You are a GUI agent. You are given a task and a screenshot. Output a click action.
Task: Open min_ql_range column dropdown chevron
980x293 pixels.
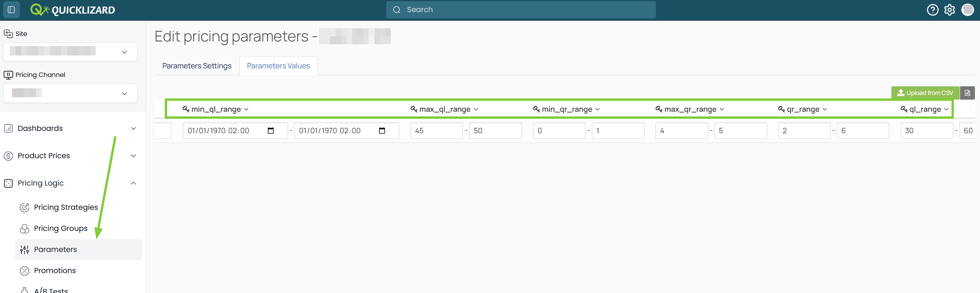point(246,109)
